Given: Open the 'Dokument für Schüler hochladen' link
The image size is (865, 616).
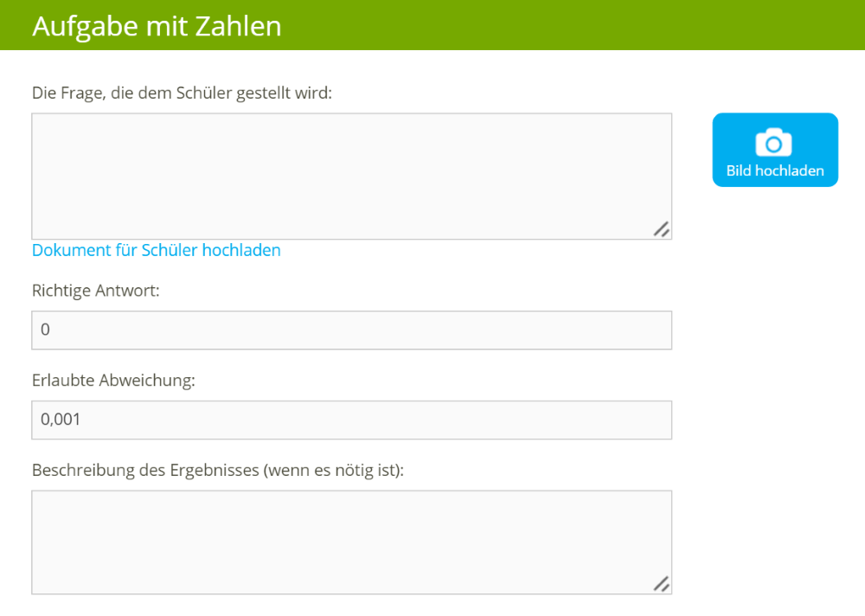Looking at the screenshot, I should 157,250.
